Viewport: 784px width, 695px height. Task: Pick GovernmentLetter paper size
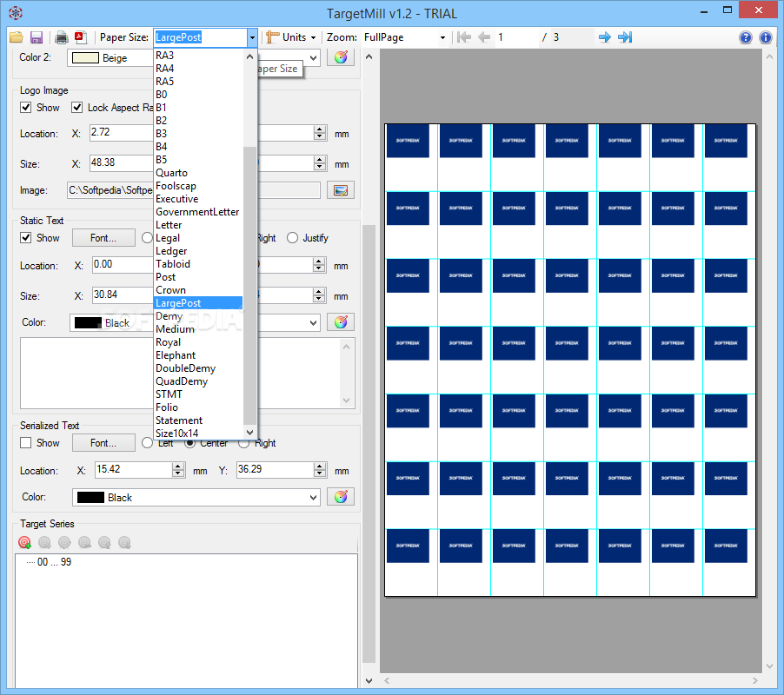point(197,212)
